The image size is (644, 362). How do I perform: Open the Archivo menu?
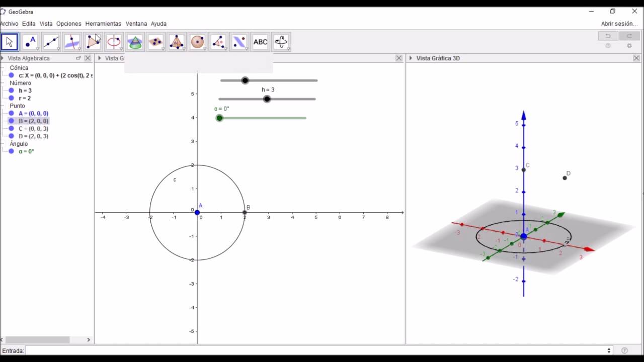tap(9, 24)
